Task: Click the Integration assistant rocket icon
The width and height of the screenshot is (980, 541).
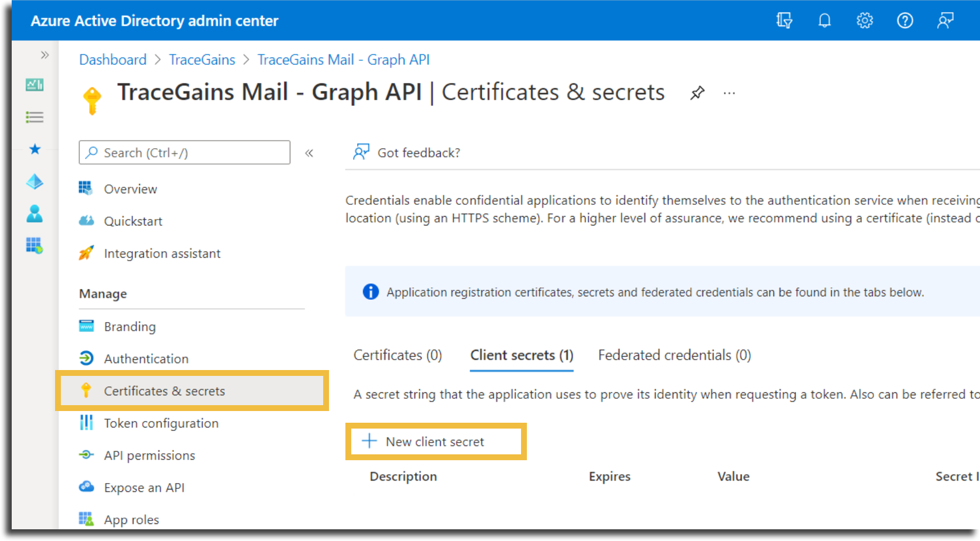Action: pos(86,252)
